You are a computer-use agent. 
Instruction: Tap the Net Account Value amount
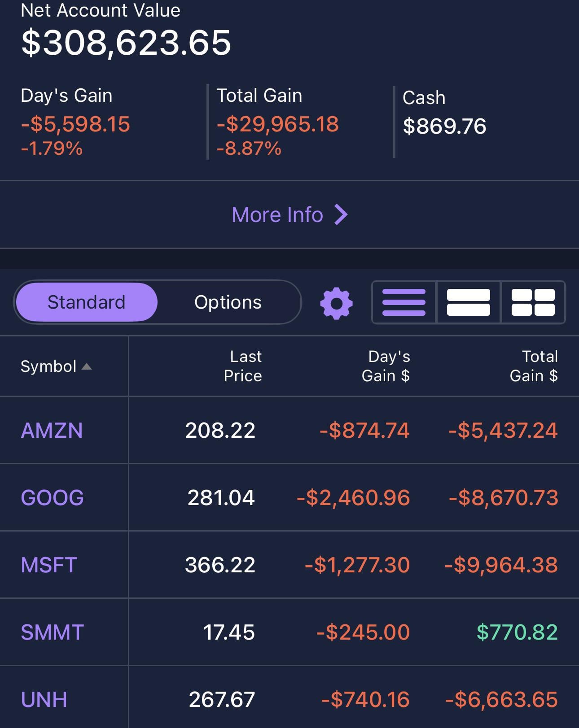[x=126, y=43]
